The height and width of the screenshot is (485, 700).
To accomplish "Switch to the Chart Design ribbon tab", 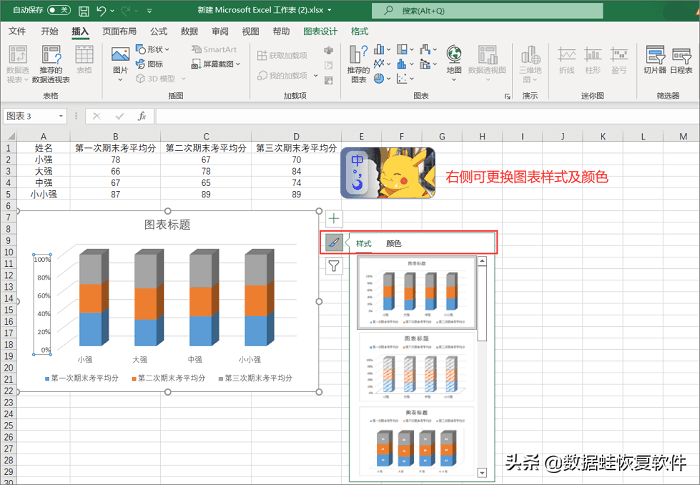I will (320, 31).
